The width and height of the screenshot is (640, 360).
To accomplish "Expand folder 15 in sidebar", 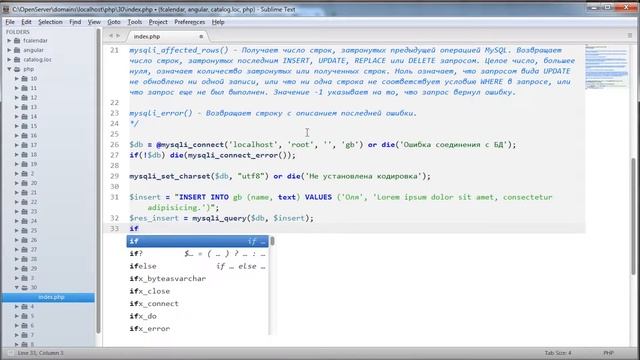I will [x=17, y=126].
